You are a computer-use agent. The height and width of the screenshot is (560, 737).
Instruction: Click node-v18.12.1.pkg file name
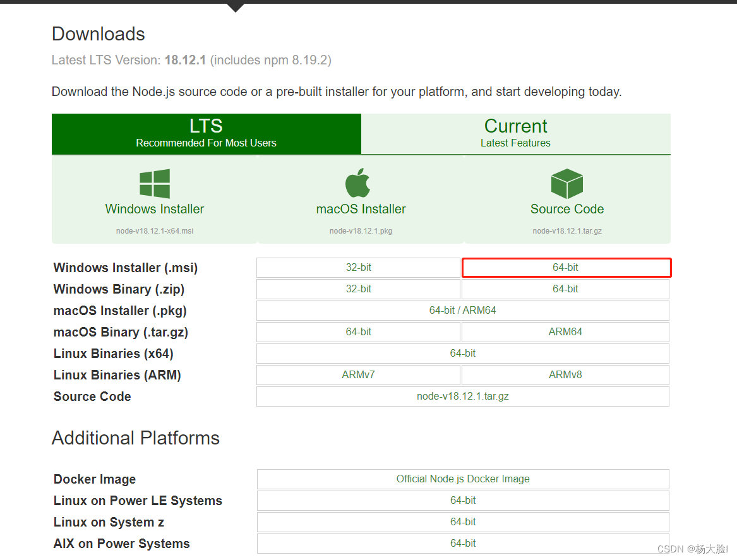click(x=361, y=231)
